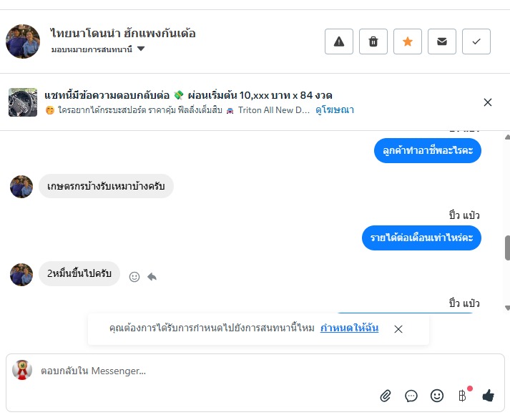Mark conversation as spam with warning icon

tap(339, 41)
